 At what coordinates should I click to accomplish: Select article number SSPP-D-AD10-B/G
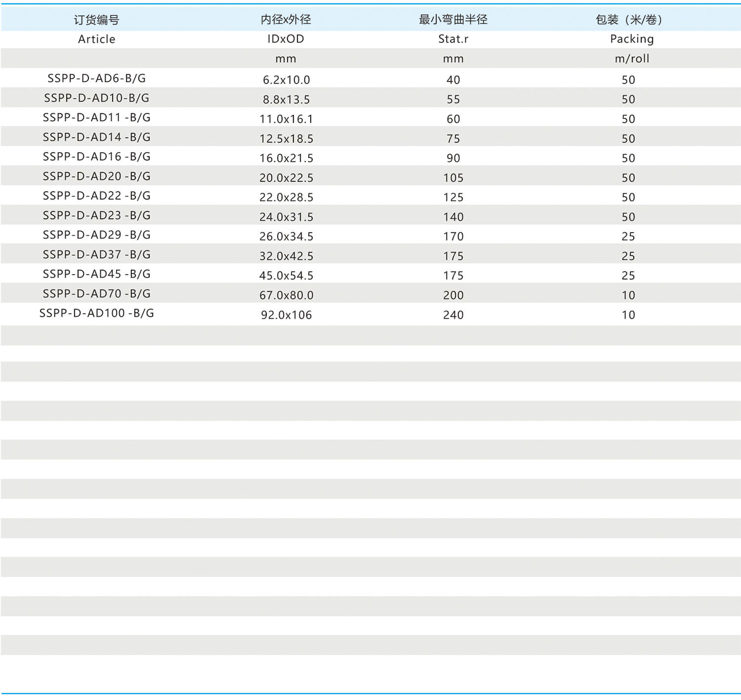click(96, 98)
